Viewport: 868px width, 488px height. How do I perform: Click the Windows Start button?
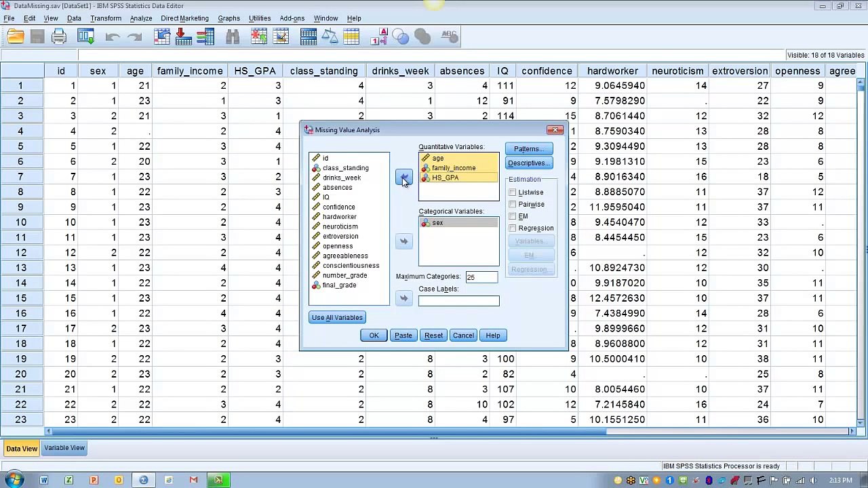point(15,480)
